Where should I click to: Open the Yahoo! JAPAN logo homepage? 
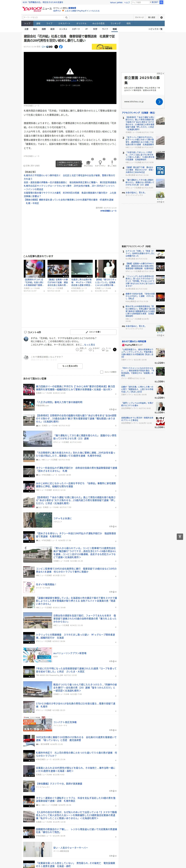32,9
